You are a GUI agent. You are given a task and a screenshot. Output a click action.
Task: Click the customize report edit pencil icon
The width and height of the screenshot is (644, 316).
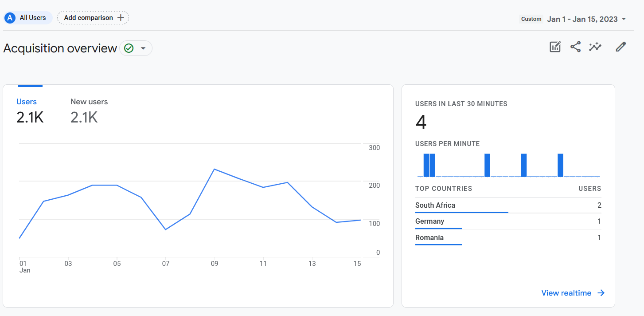pyautogui.click(x=621, y=47)
